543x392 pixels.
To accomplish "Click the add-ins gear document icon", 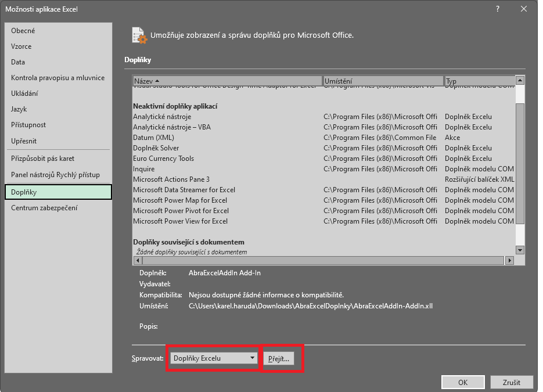I will (139, 35).
